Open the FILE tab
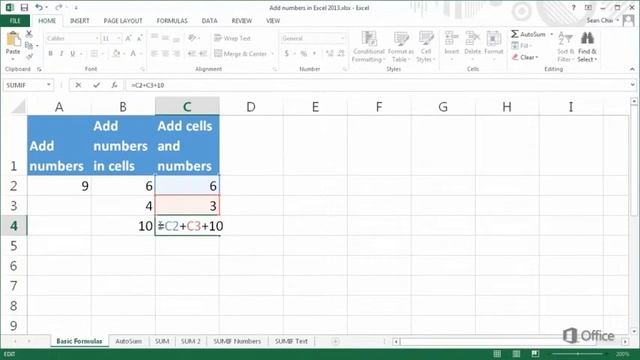This screenshot has height=360, width=640. pyautogui.click(x=15, y=20)
